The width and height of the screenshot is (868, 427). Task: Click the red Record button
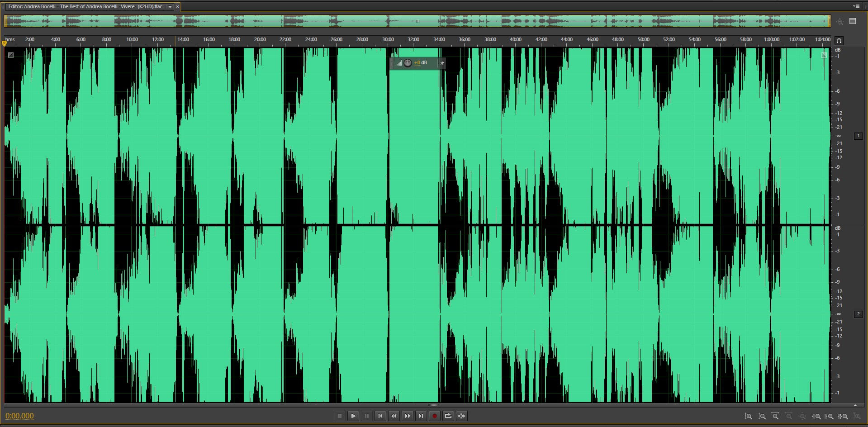pyautogui.click(x=435, y=416)
